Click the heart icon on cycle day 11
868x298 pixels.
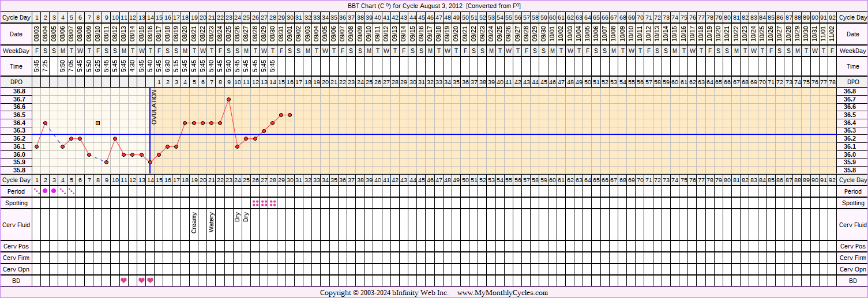pyautogui.click(x=124, y=281)
